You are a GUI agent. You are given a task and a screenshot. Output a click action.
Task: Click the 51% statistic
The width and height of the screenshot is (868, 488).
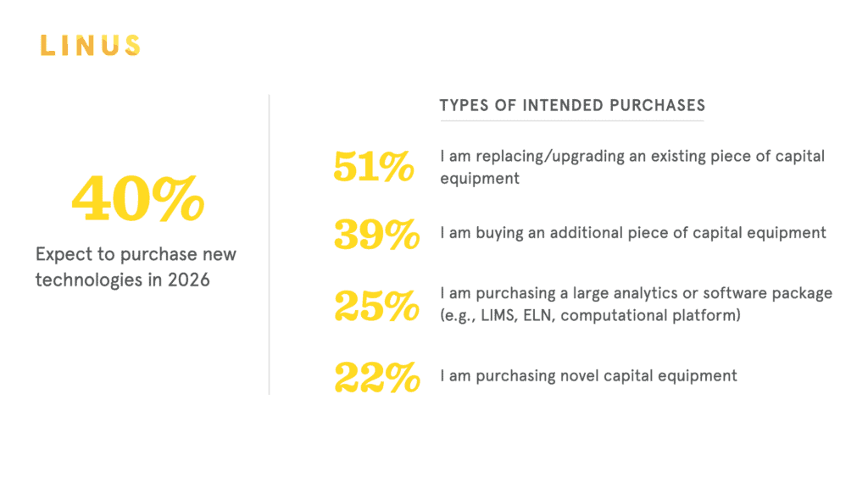click(374, 166)
